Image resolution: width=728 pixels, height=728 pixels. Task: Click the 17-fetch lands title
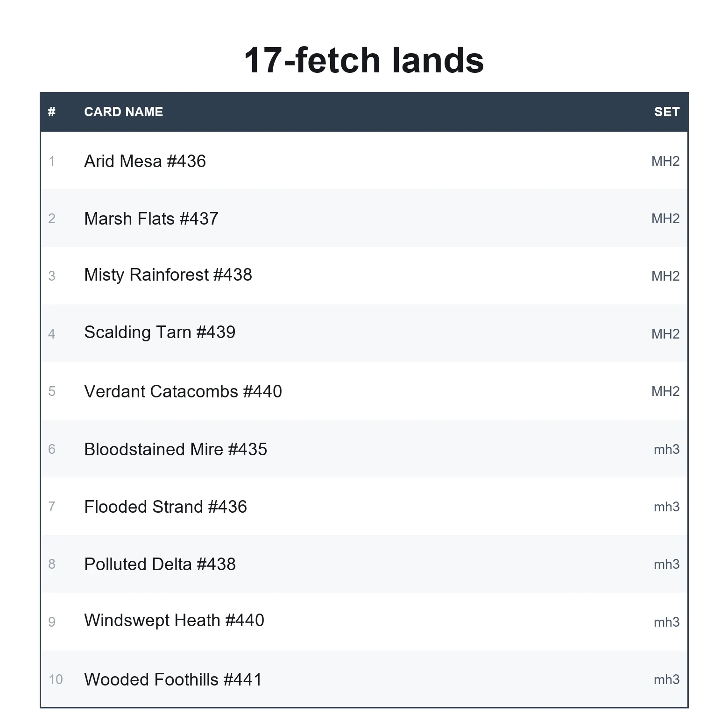point(364,60)
